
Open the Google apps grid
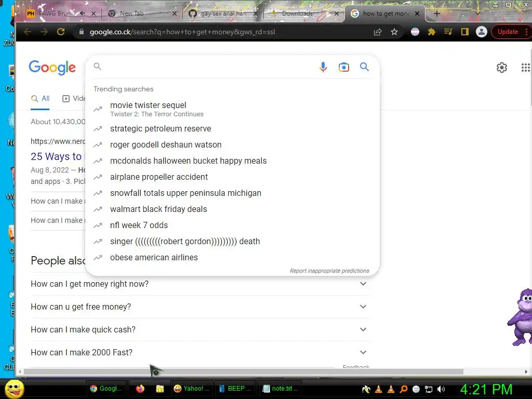point(525,68)
